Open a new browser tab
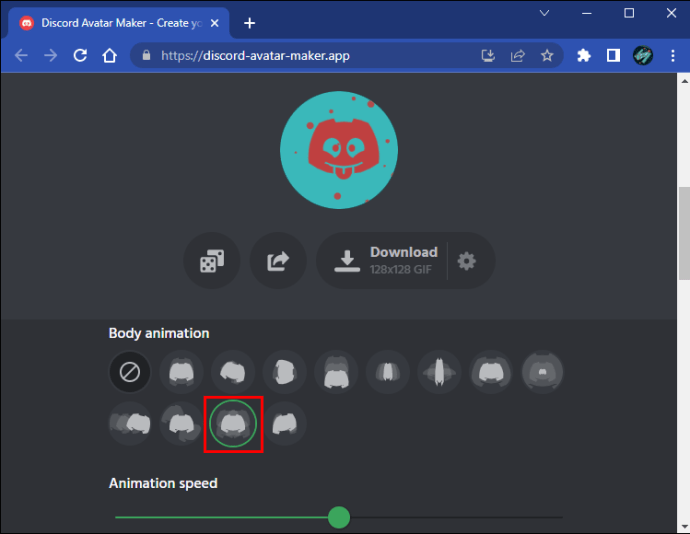This screenshot has height=534, width=690. tap(250, 23)
